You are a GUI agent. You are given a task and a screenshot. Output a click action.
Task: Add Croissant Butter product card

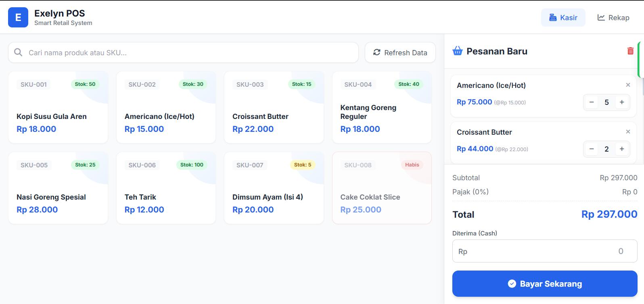274,107
